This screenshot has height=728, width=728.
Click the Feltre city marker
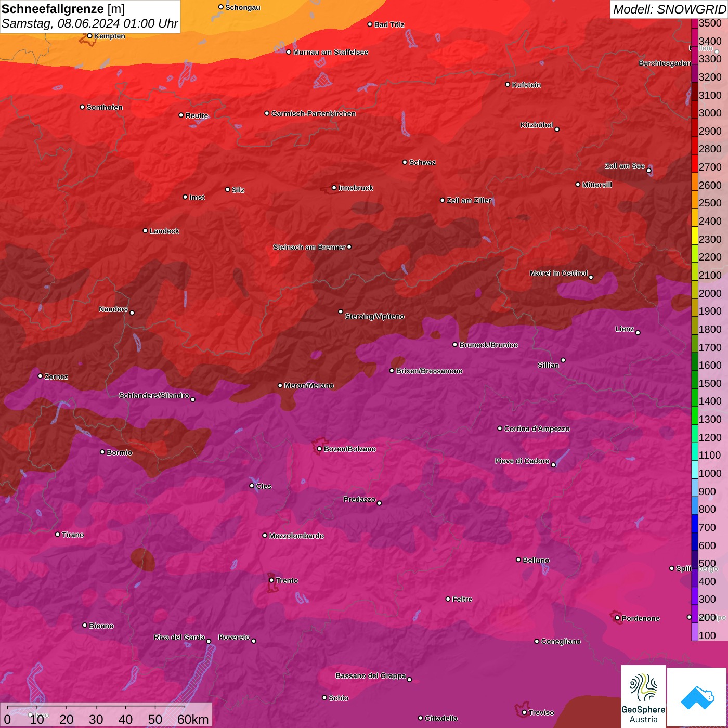pos(448,599)
